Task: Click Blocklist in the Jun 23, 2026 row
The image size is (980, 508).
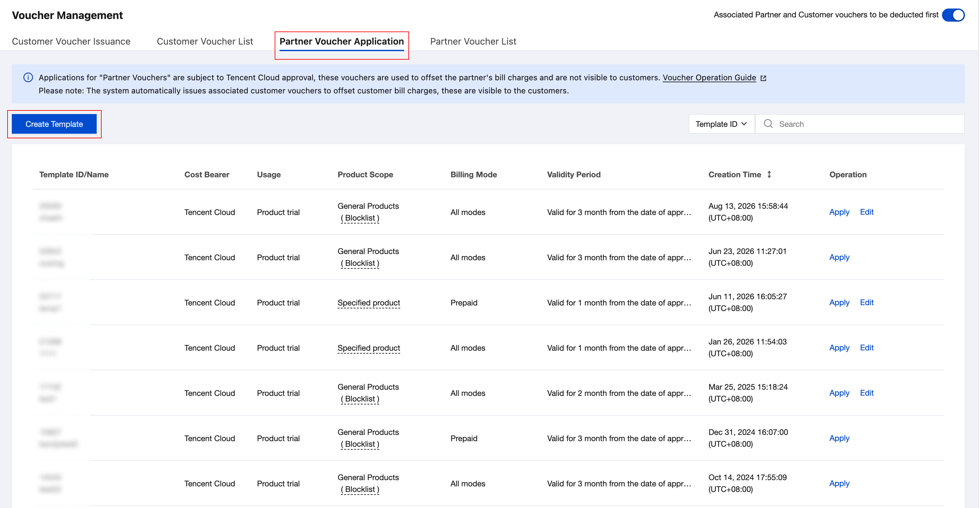Action: (360, 263)
